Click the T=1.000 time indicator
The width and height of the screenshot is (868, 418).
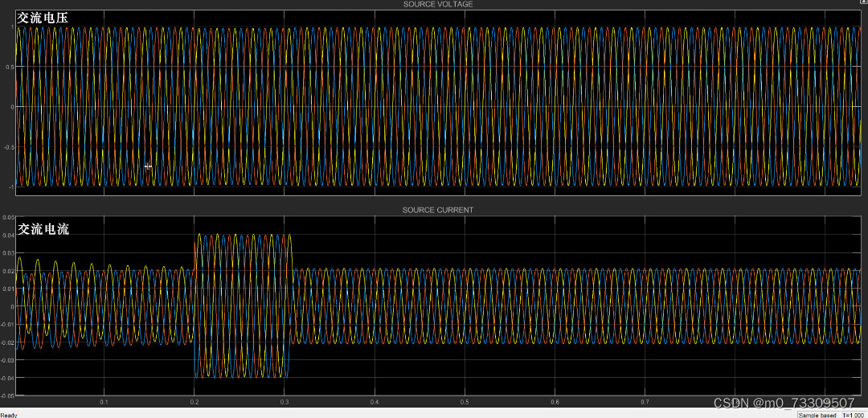pyautogui.click(x=853, y=415)
